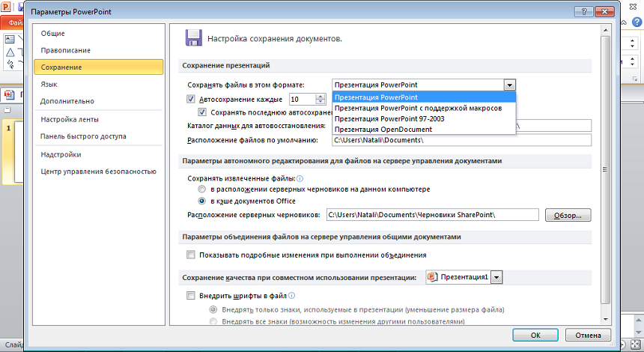Screen dimensions: 644x352
Task: Click the default file location field
Action: pyautogui.click(x=461, y=140)
